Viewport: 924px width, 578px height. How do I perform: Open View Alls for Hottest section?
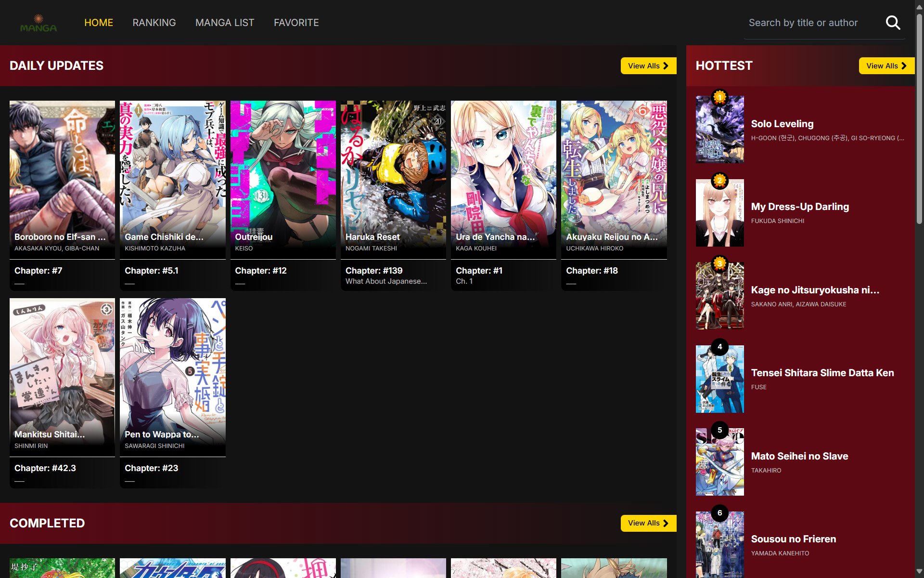pos(886,66)
